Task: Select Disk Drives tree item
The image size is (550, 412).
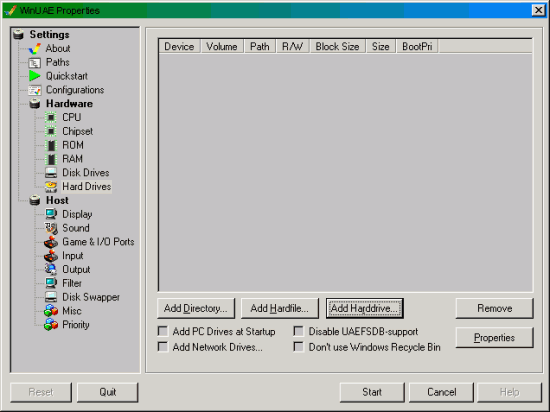Action: click(86, 173)
